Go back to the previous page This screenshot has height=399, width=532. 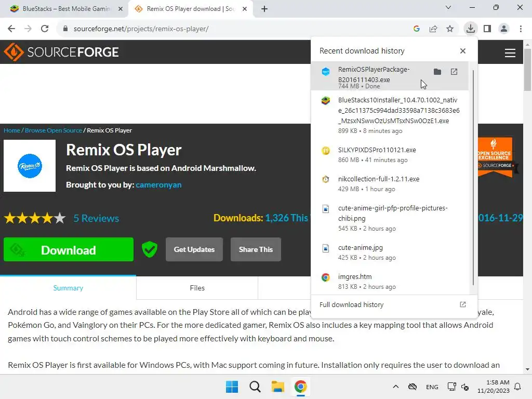click(11, 29)
